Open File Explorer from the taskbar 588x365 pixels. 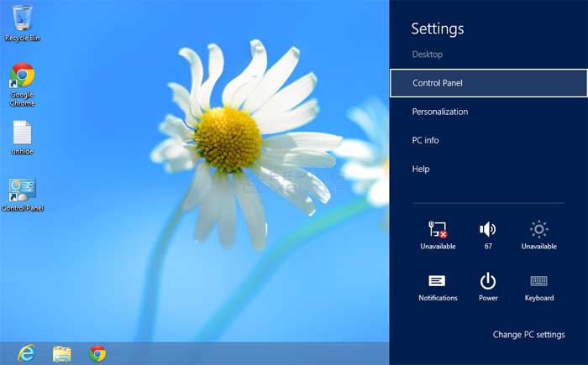[62, 353]
